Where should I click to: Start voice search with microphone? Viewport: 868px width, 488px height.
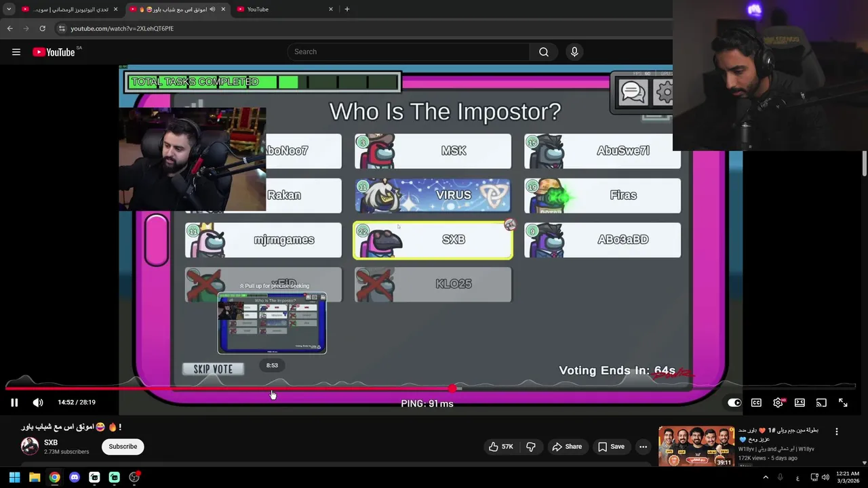pyautogui.click(x=574, y=52)
